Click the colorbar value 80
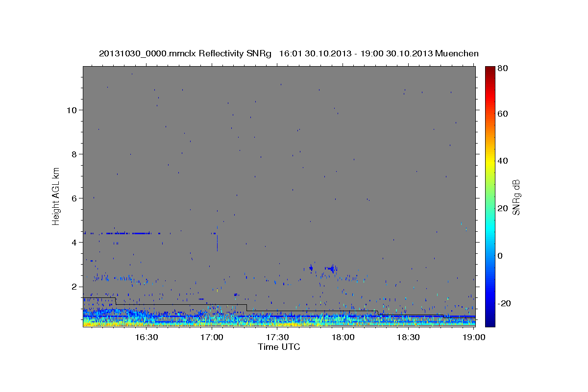 pos(503,69)
